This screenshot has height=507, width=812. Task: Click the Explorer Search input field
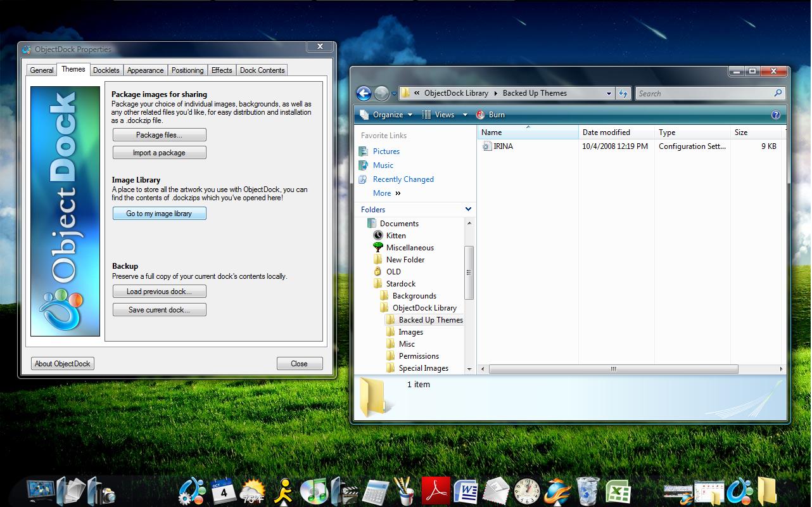(705, 93)
